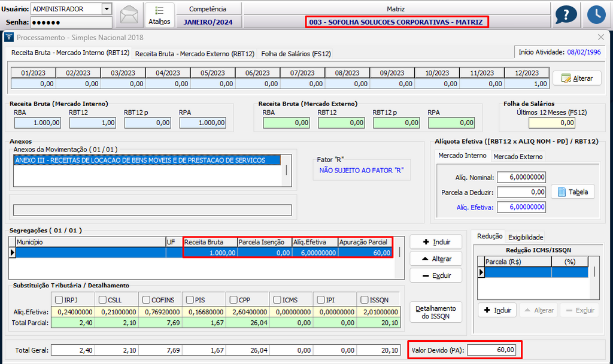Check the CPP checkbox
Image resolution: width=613 pixels, height=364 pixels.
tap(234, 299)
